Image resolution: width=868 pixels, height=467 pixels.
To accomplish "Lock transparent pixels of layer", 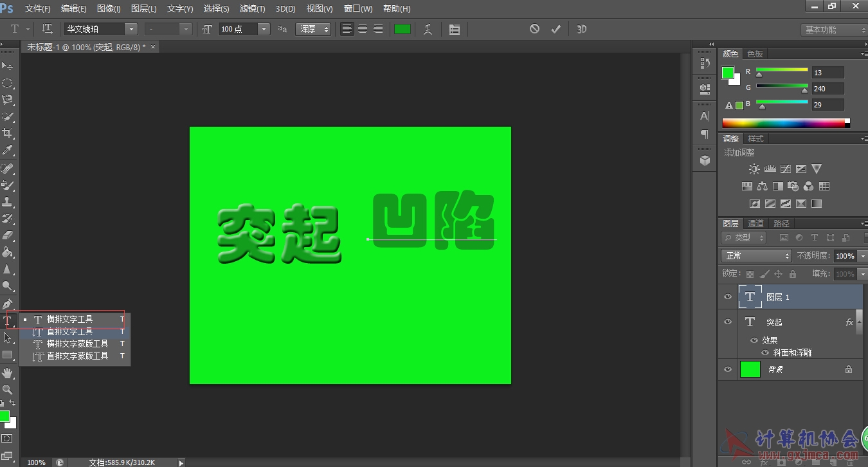I will tap(750, 274).
